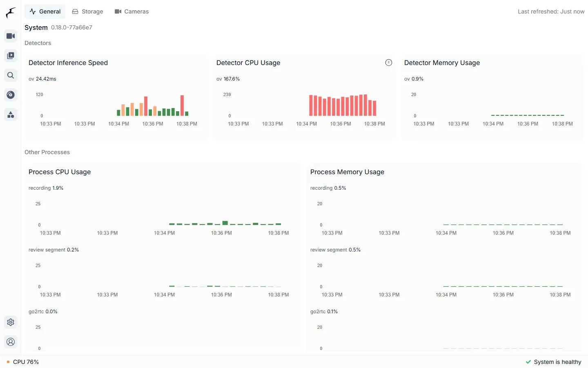588x368 pixels.
Task: Click the green check beside System is healthy
Action: (528, 362)
